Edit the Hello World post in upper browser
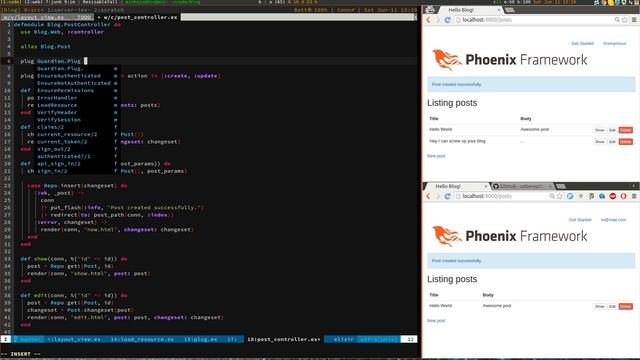This screenshot has height=360, width=640. coord(612,130)
